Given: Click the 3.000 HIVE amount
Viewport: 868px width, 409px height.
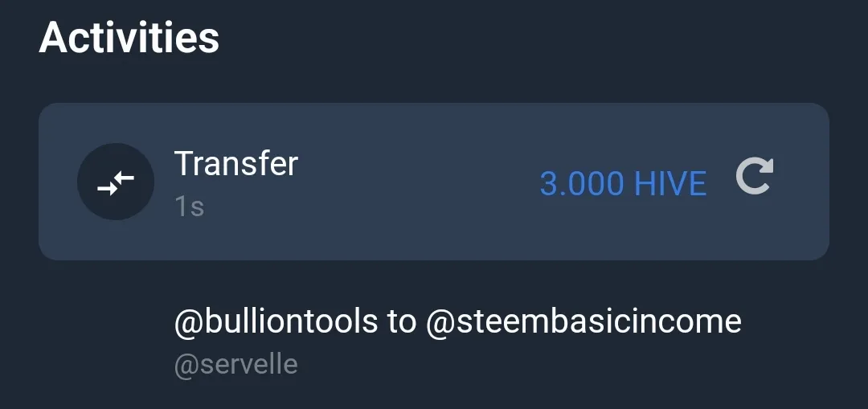Looking at the screenshot, I should pyautogui.click(x=624, y=184).
